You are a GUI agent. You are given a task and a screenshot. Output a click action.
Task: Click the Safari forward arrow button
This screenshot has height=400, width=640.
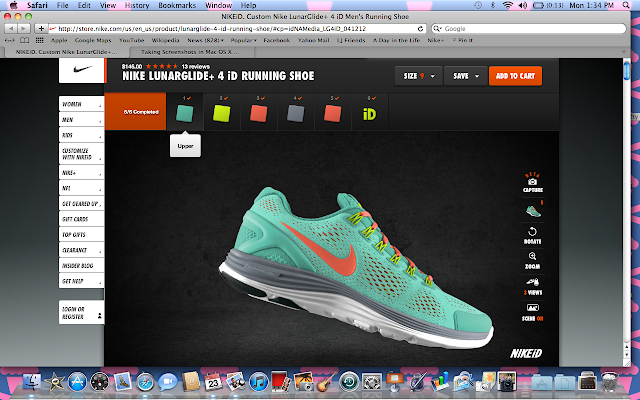24,28
